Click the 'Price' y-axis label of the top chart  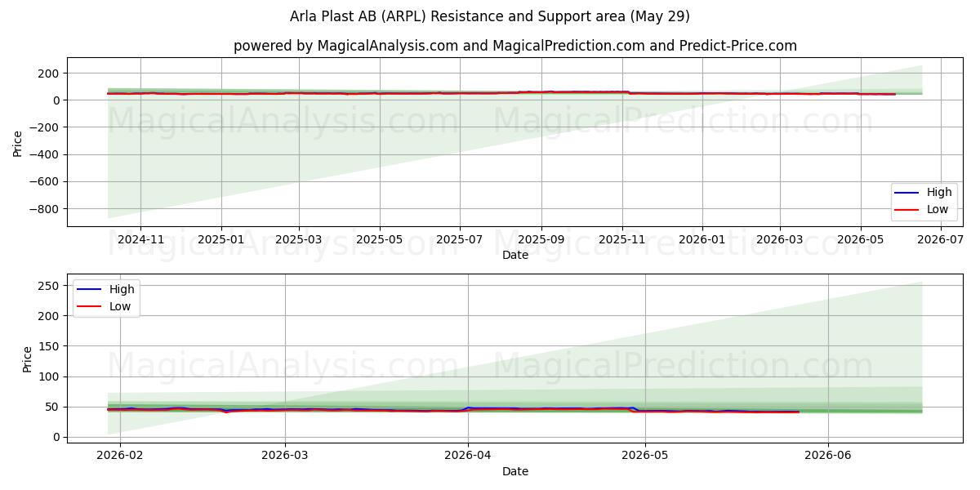[18, 142]
